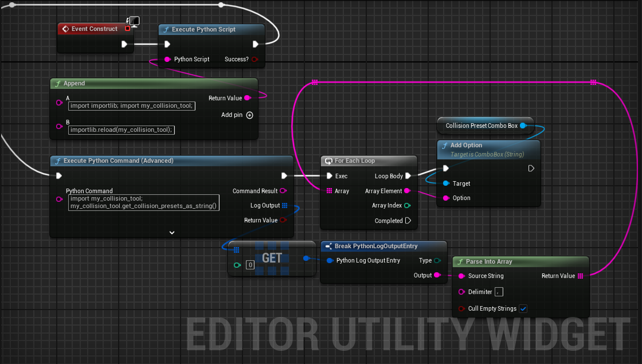Select the Add Option node header

[x=489, y=150]
